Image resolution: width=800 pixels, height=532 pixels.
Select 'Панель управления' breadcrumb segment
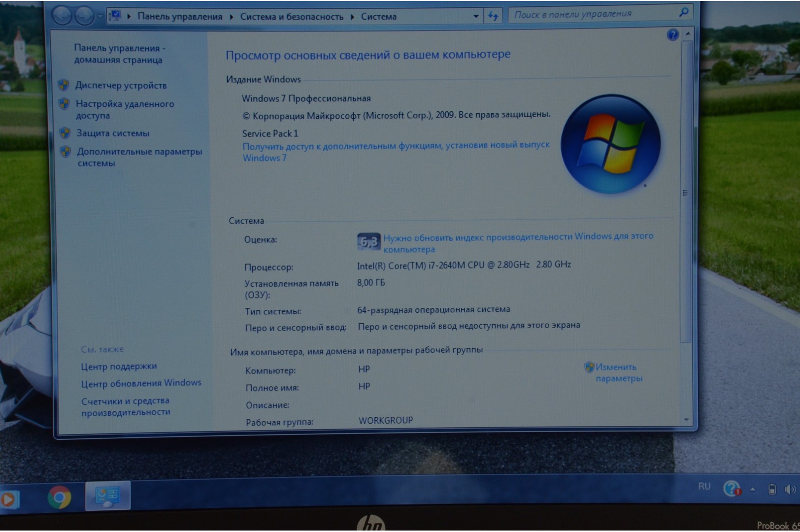[180, 16]
